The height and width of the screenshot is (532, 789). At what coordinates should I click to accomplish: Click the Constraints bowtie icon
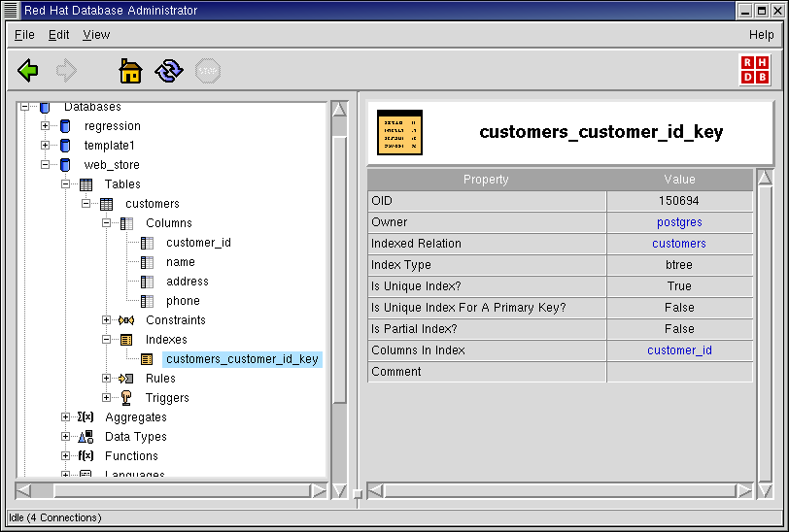126,320
